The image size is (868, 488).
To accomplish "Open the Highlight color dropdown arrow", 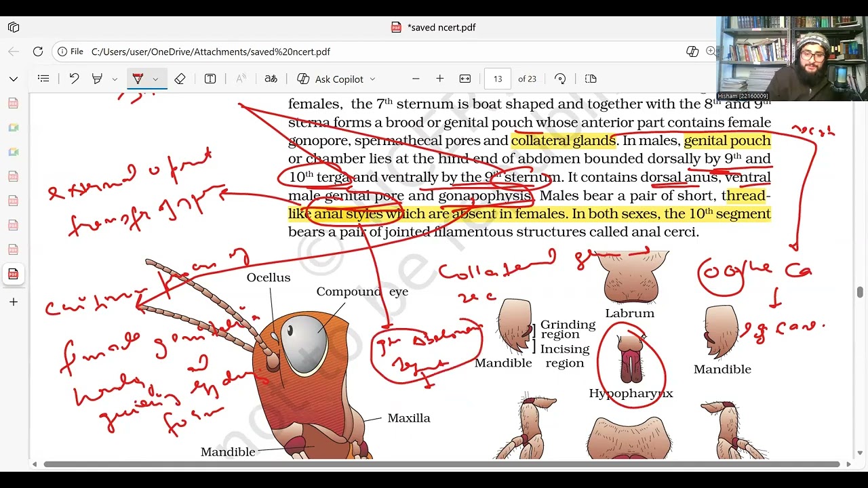I will click(115, 79).
